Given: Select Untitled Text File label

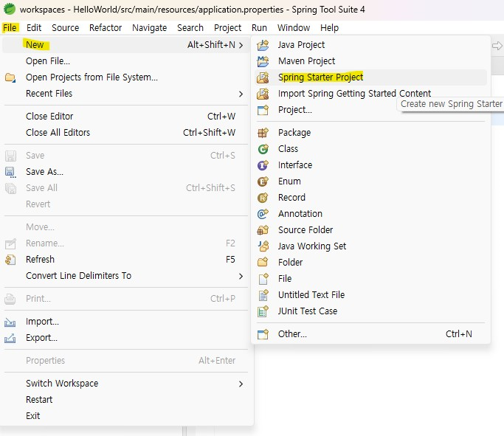Looking at the screenshot, I should [311, 295].
